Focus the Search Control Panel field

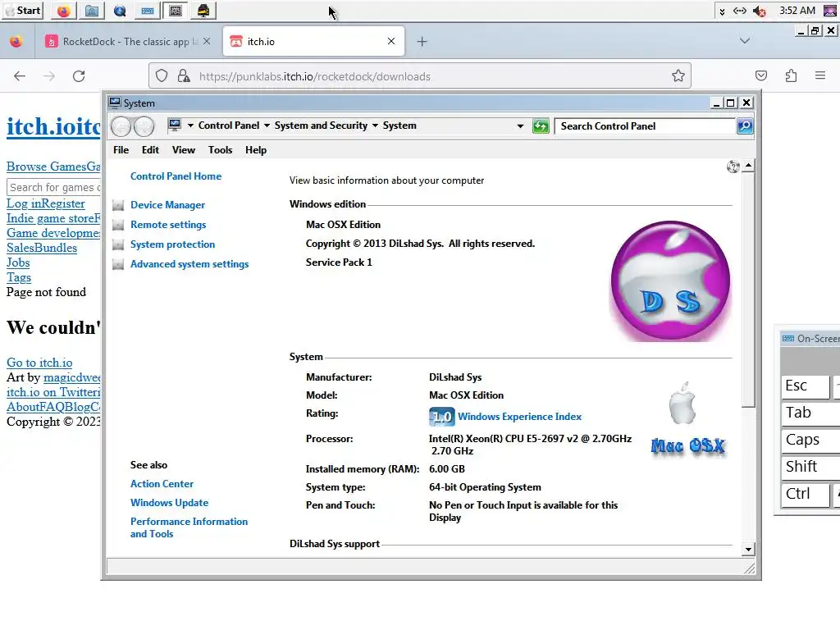pos(646,126)
